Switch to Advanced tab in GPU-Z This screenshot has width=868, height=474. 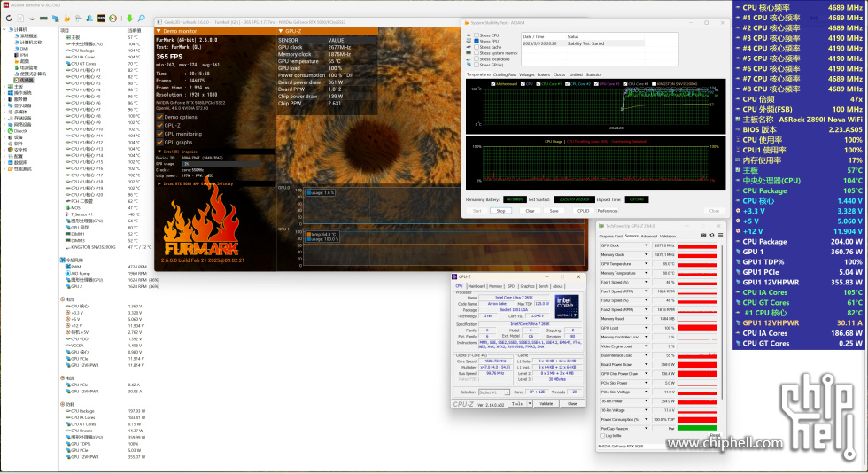coord(648,236)
